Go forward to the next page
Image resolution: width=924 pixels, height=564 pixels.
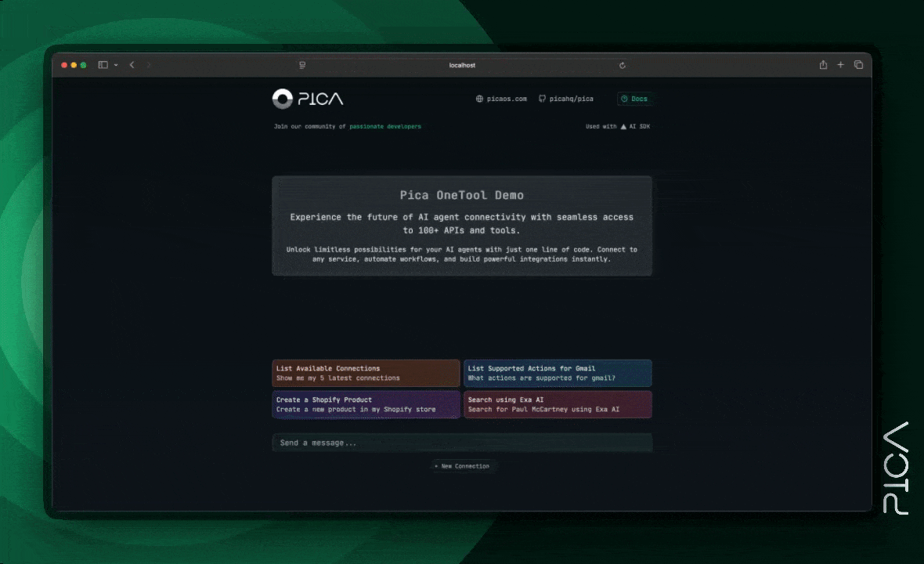tap(149, 65)
